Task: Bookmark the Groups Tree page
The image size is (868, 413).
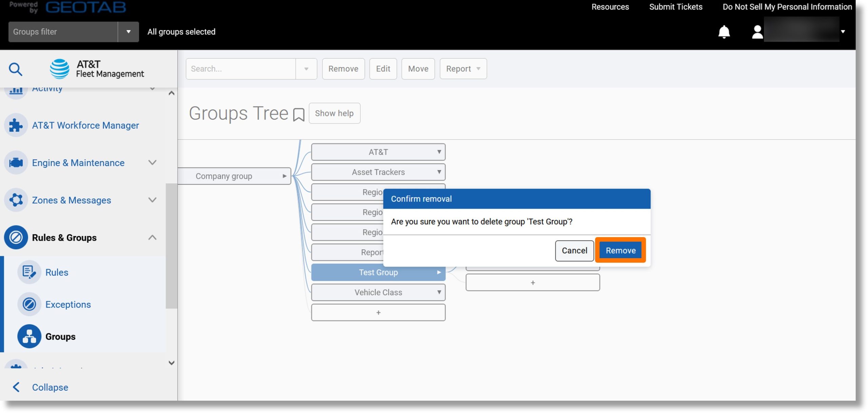Action: (x=298, y=115)
